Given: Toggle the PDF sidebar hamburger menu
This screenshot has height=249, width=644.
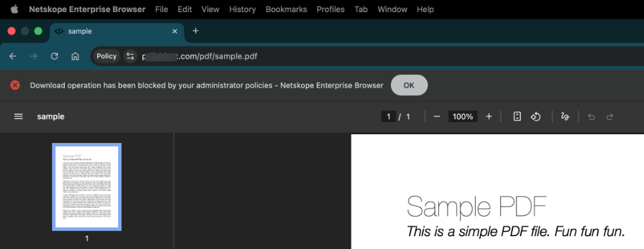Looking at the screenshot, I should pos(18,116).
